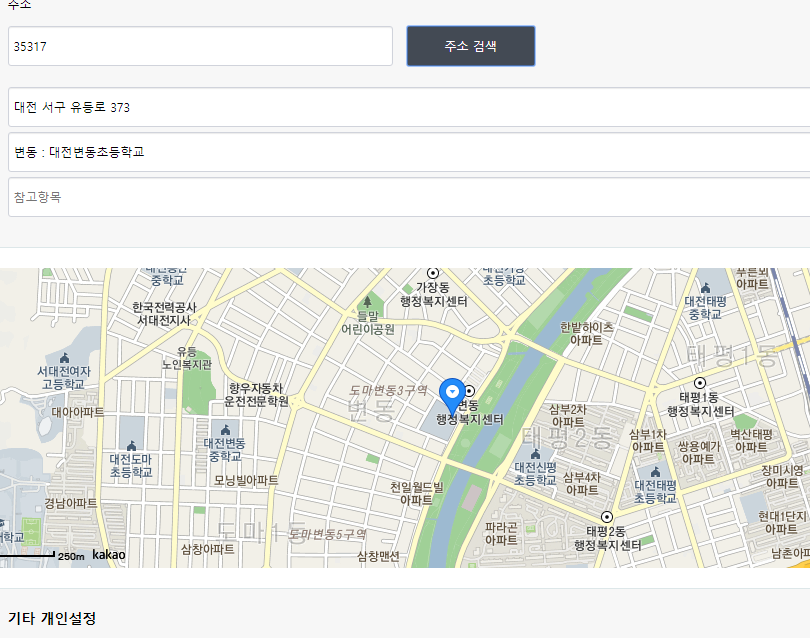Image resolution: width=810 pixels, height=638 pixels.
Task: Click the postal code field showing 35317
Action: [200, 46]
